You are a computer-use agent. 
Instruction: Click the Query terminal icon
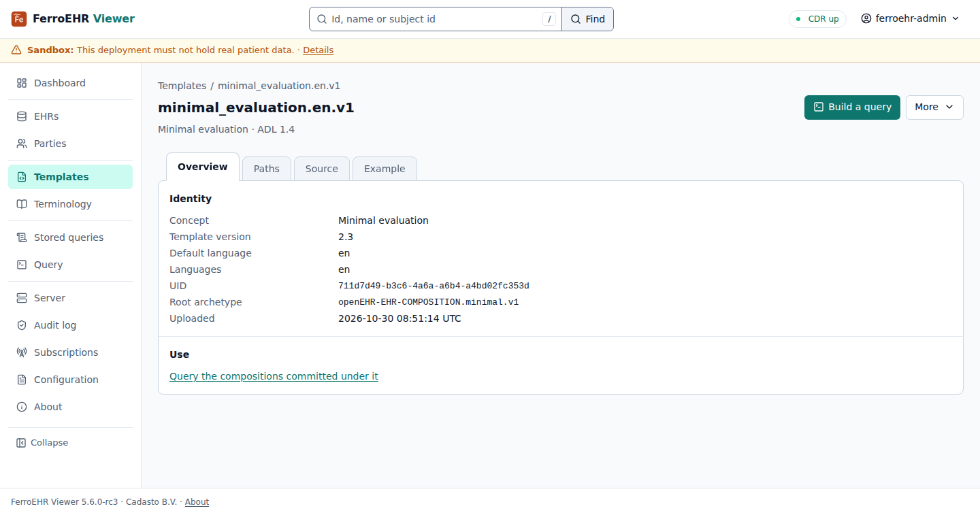(x=22, y=265)
